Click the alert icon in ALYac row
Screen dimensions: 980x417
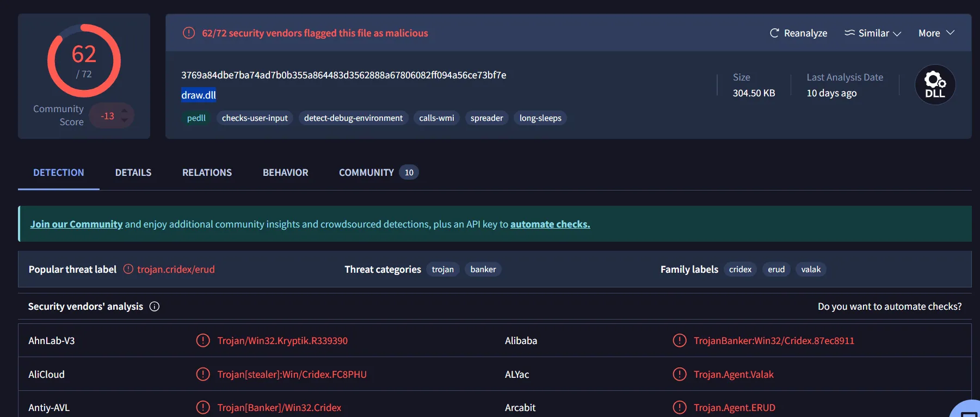coord(680,374)
